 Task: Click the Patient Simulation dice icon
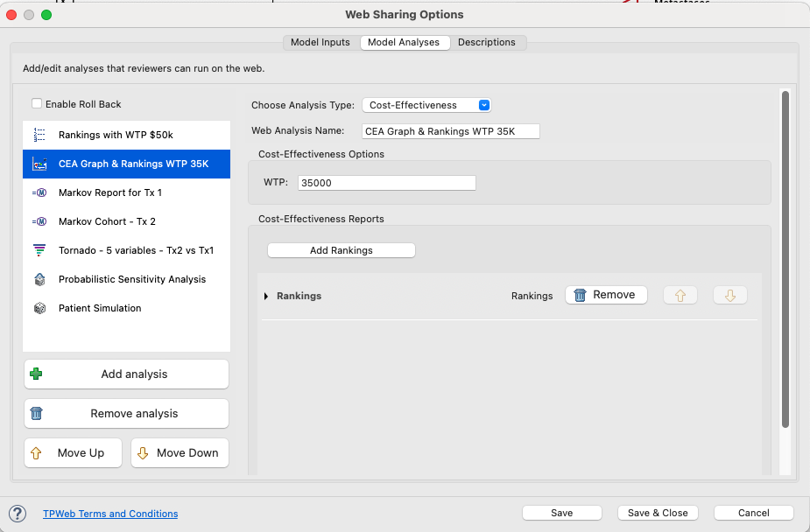(39, 308)
